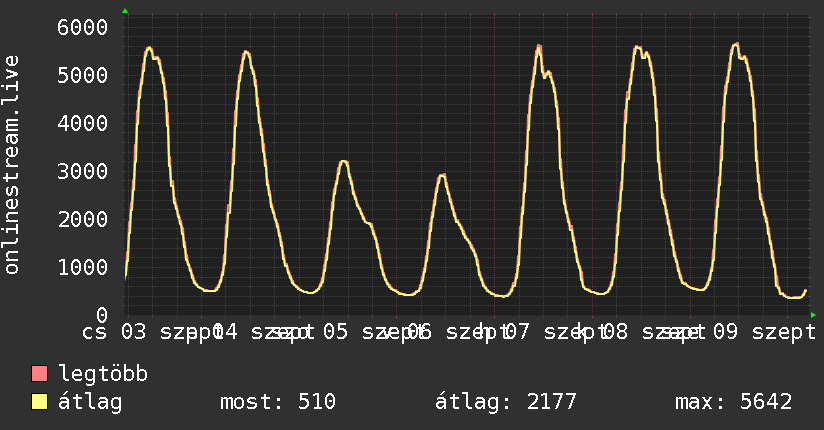This screenshot has height=430, width=824.
Task: Click the '09' x-axis date label
Action: (x=725, y=332)
